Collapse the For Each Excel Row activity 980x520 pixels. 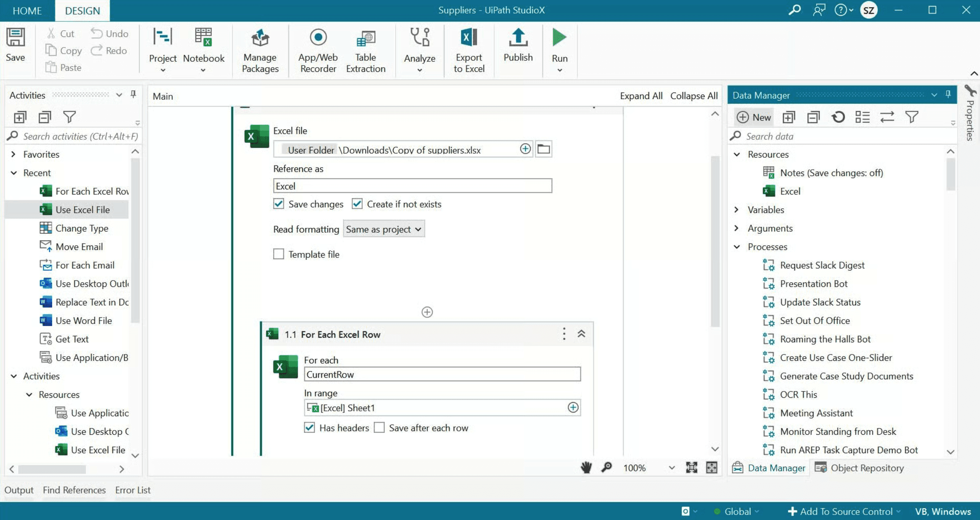pyautogui.click(x=581, y=334)
